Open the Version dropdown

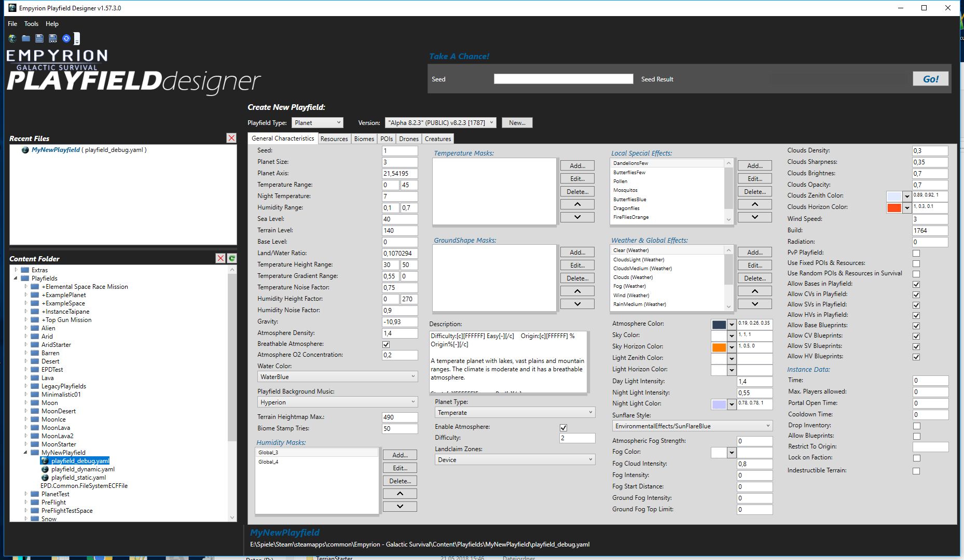pos(440,123)
